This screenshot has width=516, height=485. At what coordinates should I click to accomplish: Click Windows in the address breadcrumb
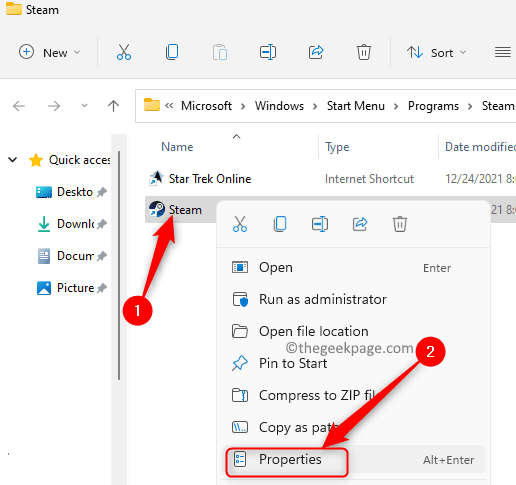tap(279, 106)
